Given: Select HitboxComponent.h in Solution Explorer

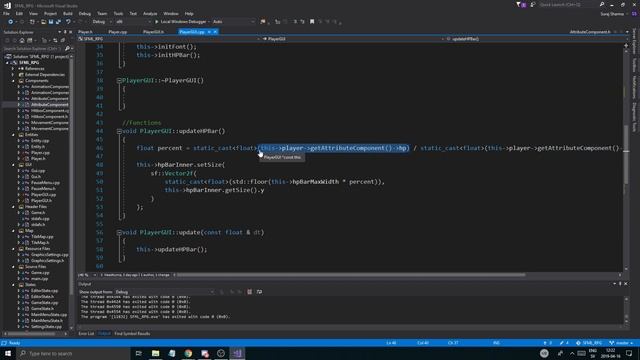Looking at the screenshot, I should pyautogui.click(x=49, y=117).
